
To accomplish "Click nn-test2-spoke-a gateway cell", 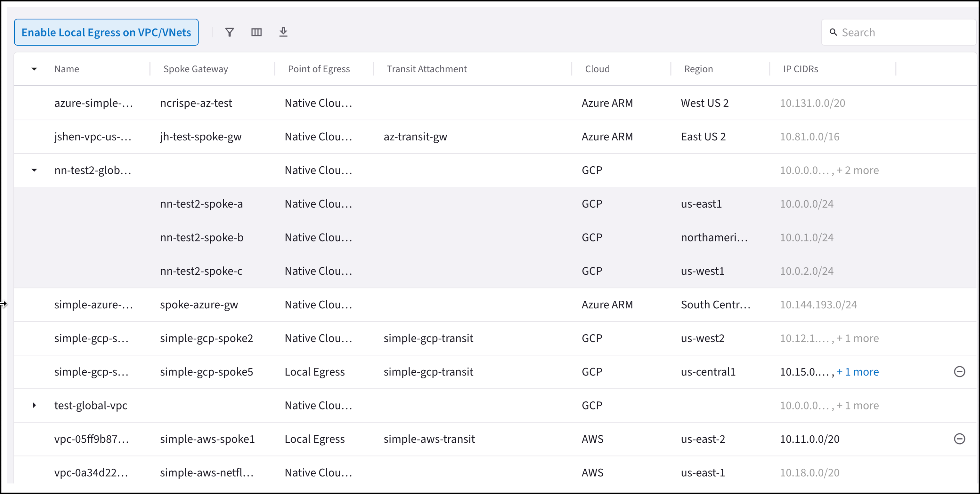I will [x=201, y=204].
